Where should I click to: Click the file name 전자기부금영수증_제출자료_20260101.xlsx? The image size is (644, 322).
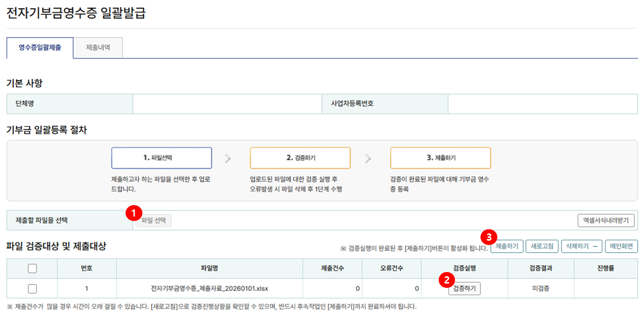point(209,289)
